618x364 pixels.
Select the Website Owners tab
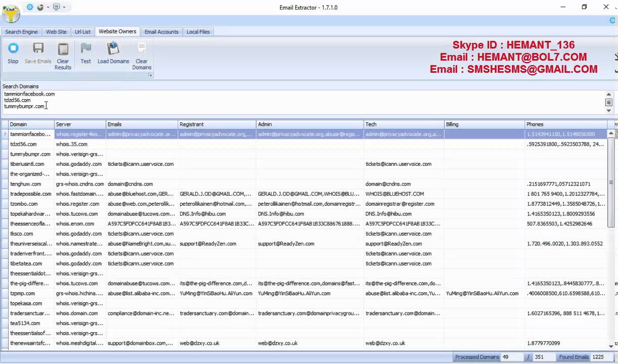click(x=117, y=31)
